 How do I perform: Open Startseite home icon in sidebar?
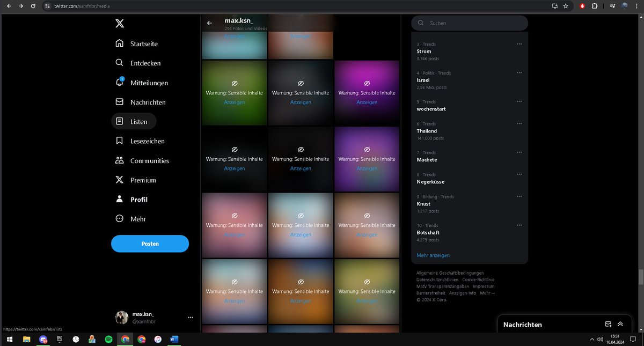click(120, 43)
